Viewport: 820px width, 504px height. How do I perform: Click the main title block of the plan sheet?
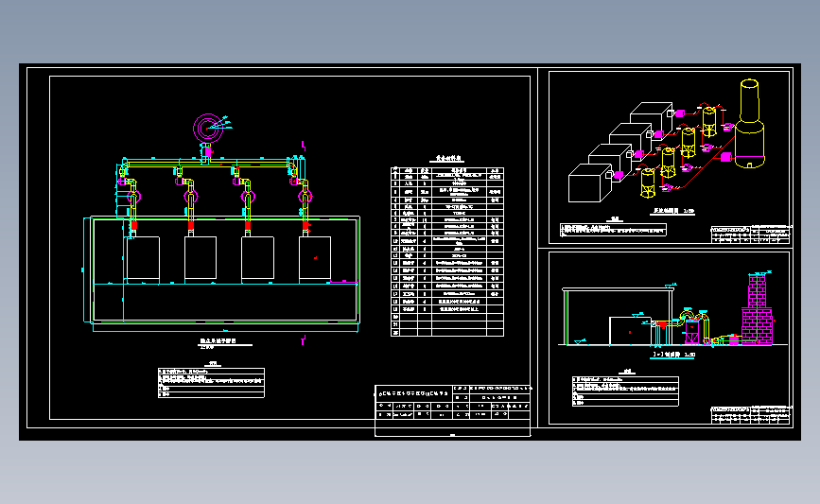(453, 403)
